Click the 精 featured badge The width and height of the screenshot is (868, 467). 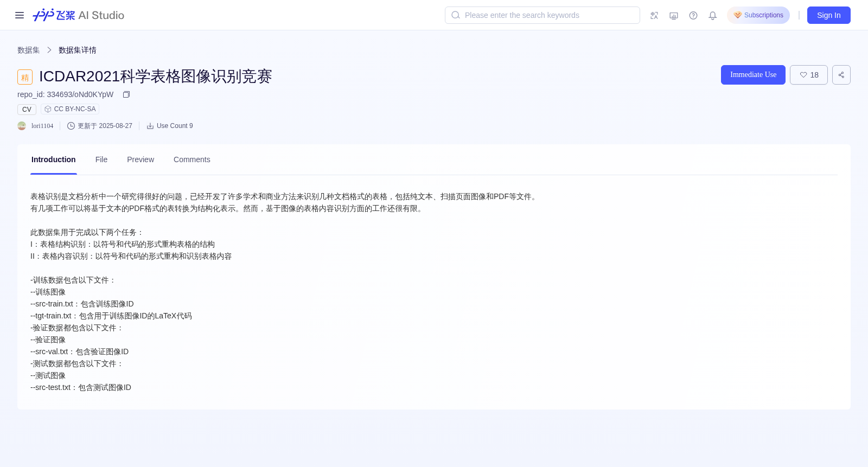[x=25, y=77]
